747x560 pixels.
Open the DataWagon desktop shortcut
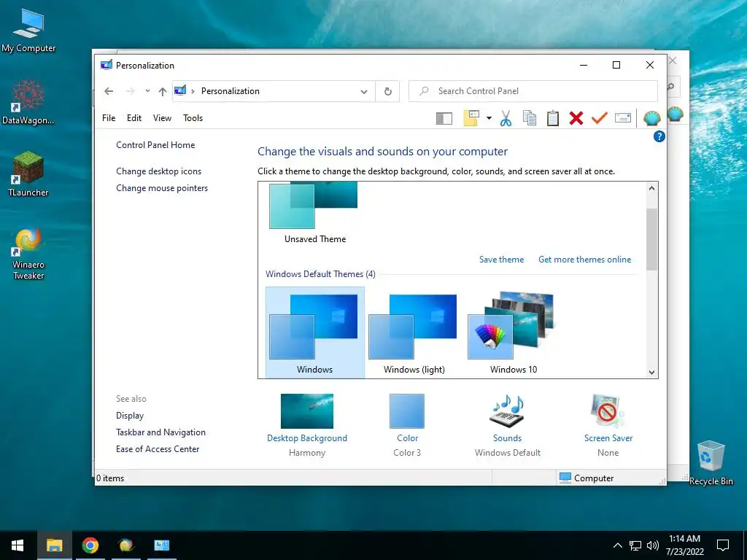tap(28, 102)
